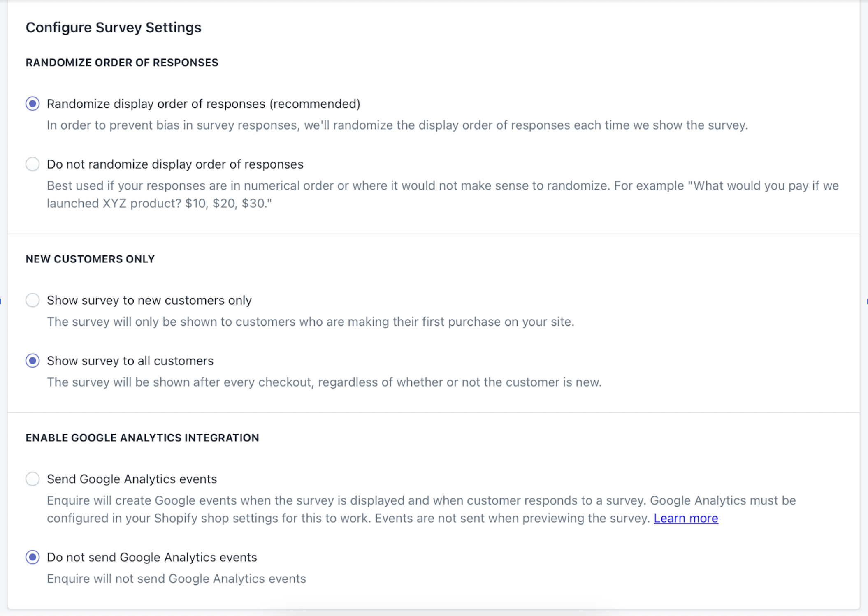Select "Do not randomize display order of responses"
Viewport: 868px width, 616px height.
32,164
